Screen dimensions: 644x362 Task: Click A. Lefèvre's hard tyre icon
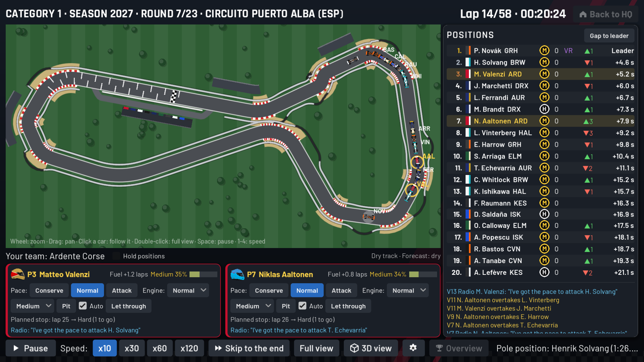544,273
